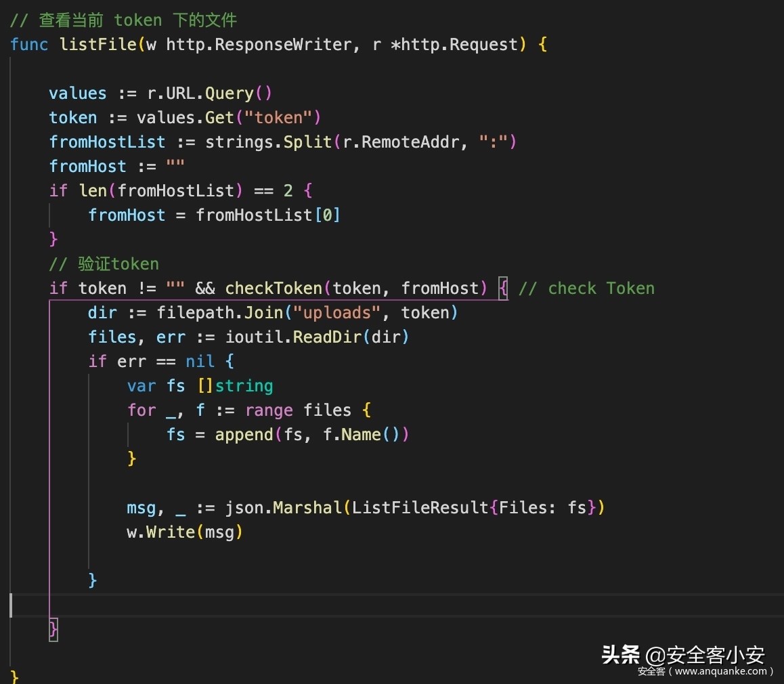Click the "uploads" string literal
This screenshot has width=784, height=684.
click(336, 313)
